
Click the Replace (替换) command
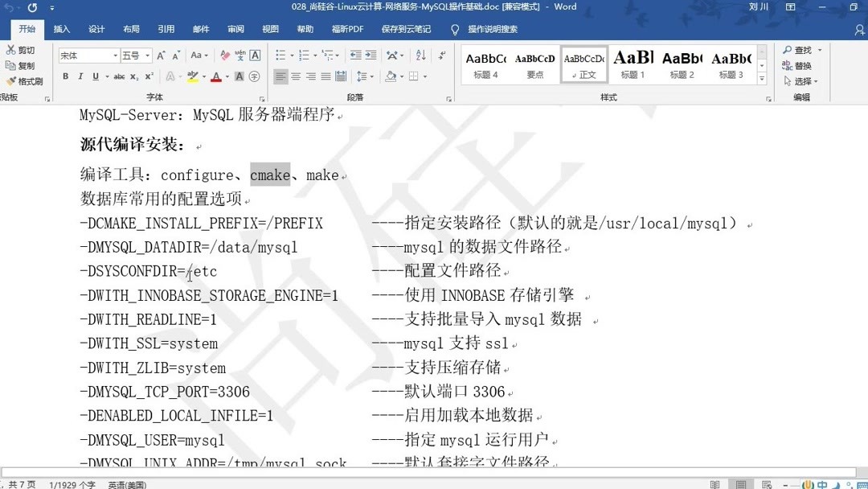click(x=800, y=64)
